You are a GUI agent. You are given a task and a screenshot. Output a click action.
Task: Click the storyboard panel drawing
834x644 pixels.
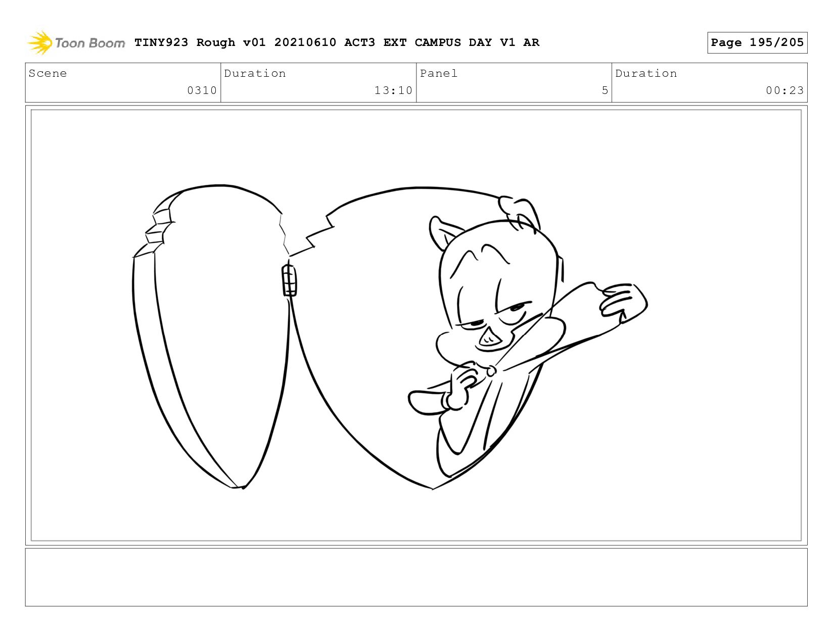click(416, 325)
